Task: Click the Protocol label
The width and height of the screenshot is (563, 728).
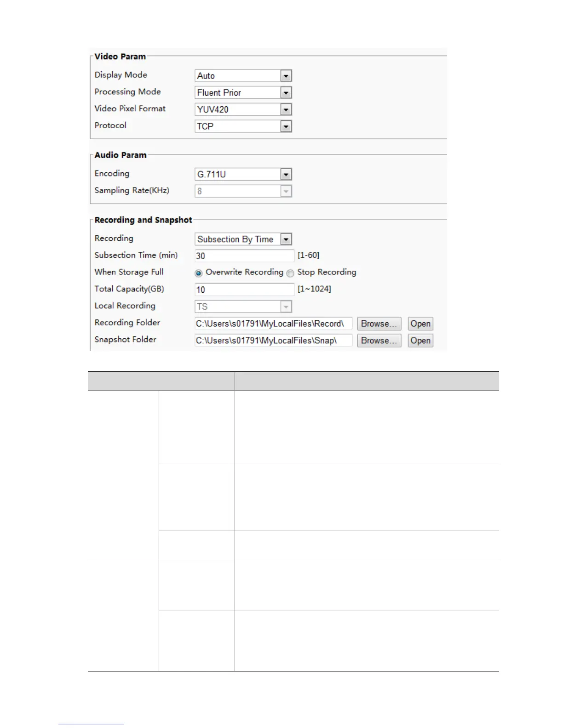Action: [110, 125]
